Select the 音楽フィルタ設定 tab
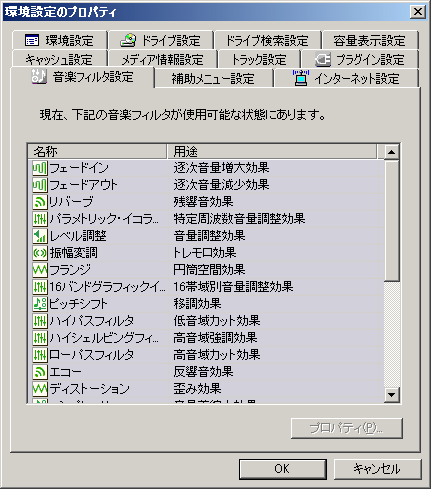 point(82,77)
